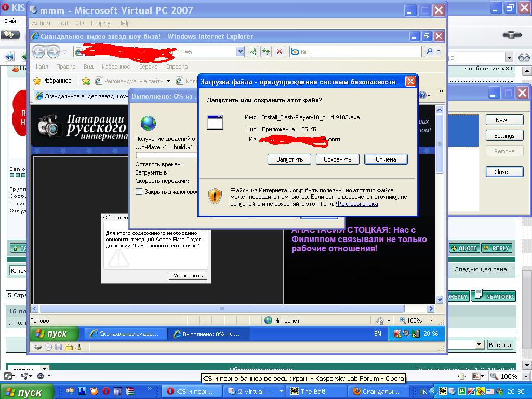Viewport: 532px width, 399px height.
Task: Open Action menu in Virtual PC
Action: pyautogui.click(x=41, y=23)
